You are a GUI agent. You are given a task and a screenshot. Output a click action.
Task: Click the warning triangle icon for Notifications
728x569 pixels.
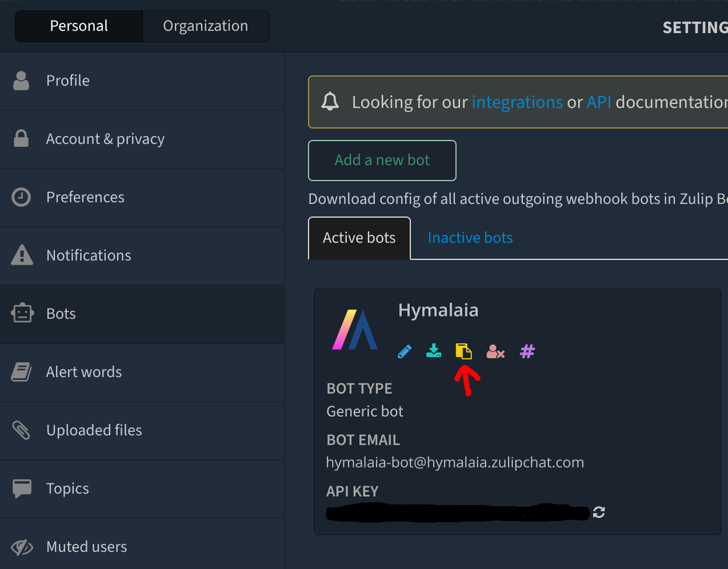point(22,255)
